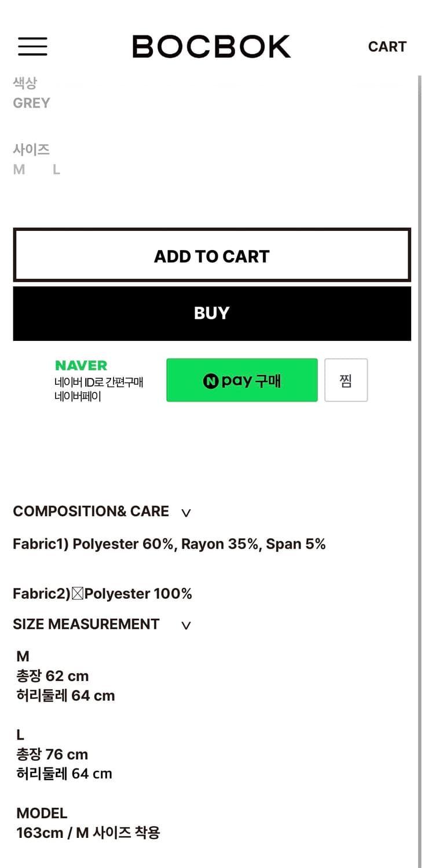Select size L option
Screen dimensions: 425x868
click(56, 170)
